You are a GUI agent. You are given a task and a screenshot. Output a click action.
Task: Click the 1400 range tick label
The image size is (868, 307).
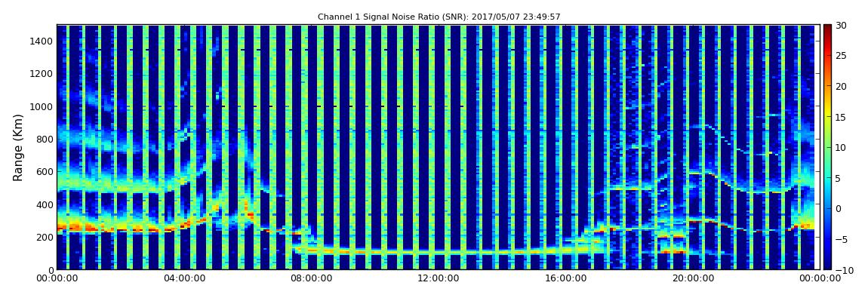tap(42, 41)
